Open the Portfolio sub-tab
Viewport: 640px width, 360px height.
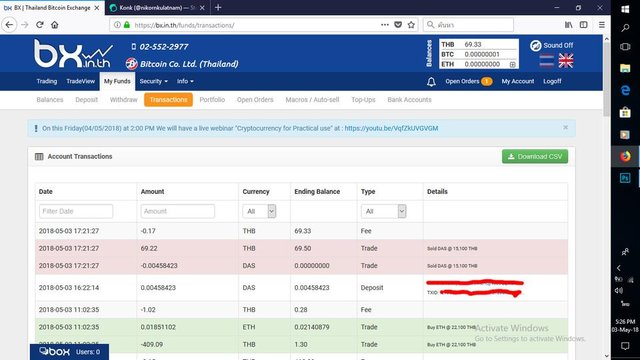point(212,100)
